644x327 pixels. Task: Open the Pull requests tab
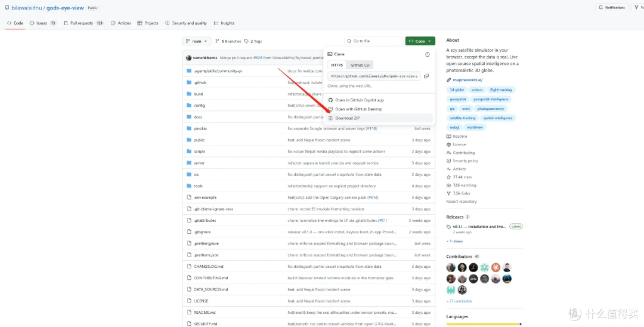[x=84, y=23]
